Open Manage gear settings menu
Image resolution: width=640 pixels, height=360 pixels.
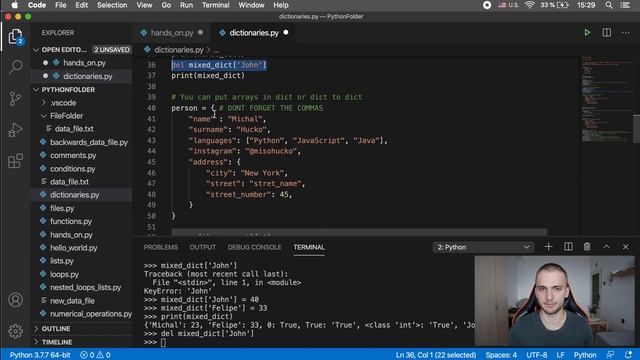[16, 331]
